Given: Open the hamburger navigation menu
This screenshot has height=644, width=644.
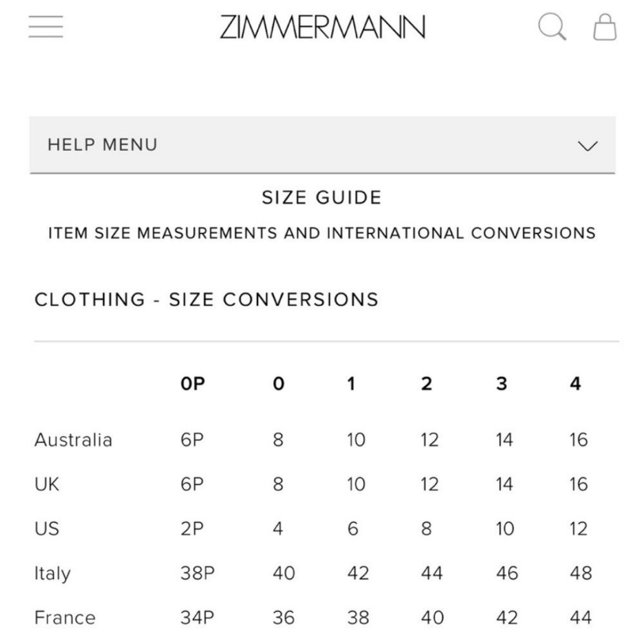Looking at the screenshot, I should click(x=45, y=27).
